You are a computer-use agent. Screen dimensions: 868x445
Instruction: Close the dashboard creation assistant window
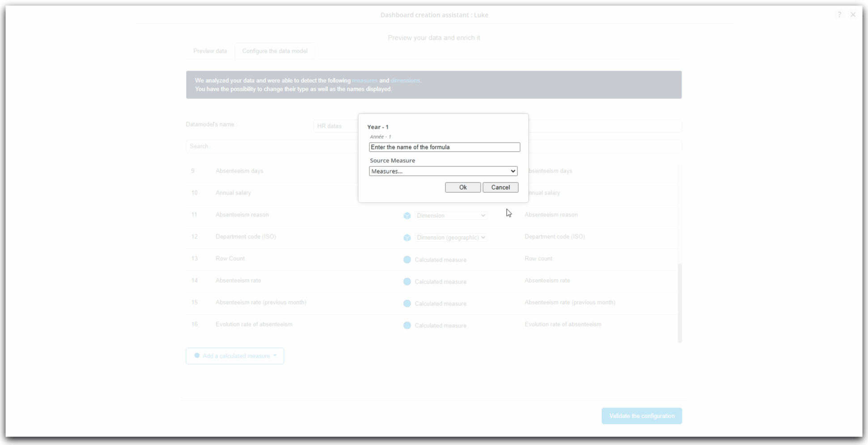coord(853,15)
